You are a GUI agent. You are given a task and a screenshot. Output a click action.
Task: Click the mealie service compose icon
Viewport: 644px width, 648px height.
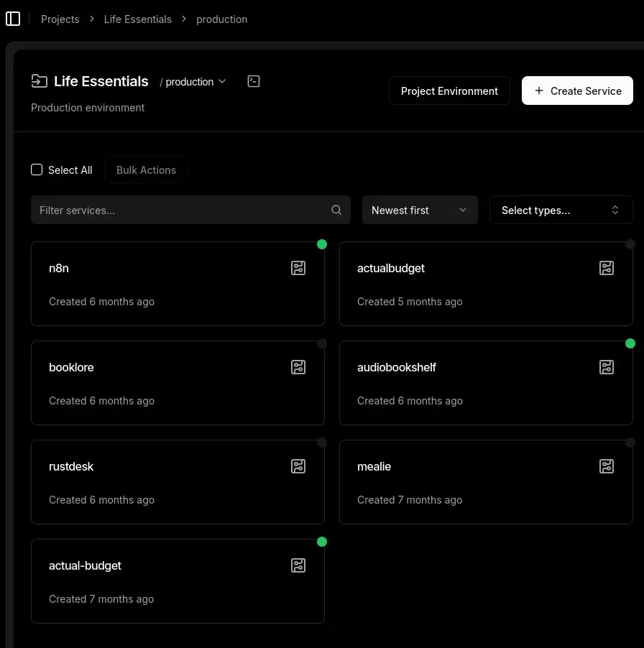[x=607, y=466]
